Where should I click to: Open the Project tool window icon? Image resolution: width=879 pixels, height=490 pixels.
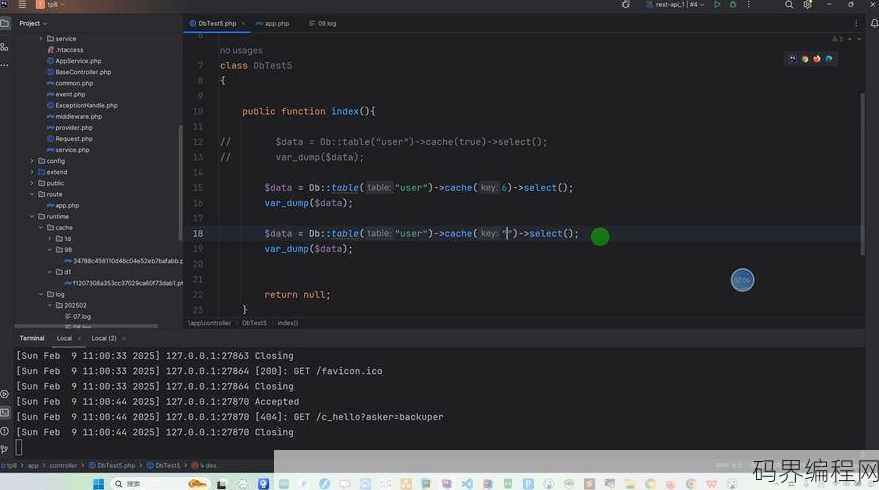(4, 24)
